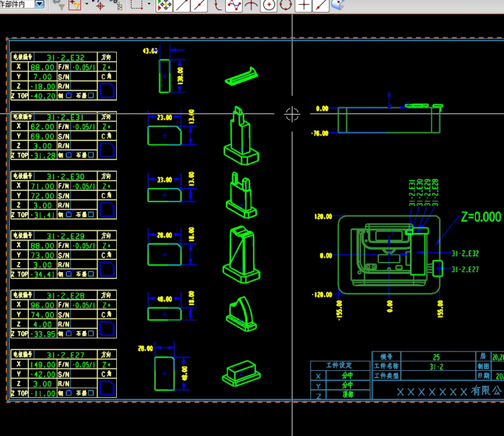504x436 pixels.
Task: Click the blue corner shape in E30 table
Action: (x=107, y=210)
